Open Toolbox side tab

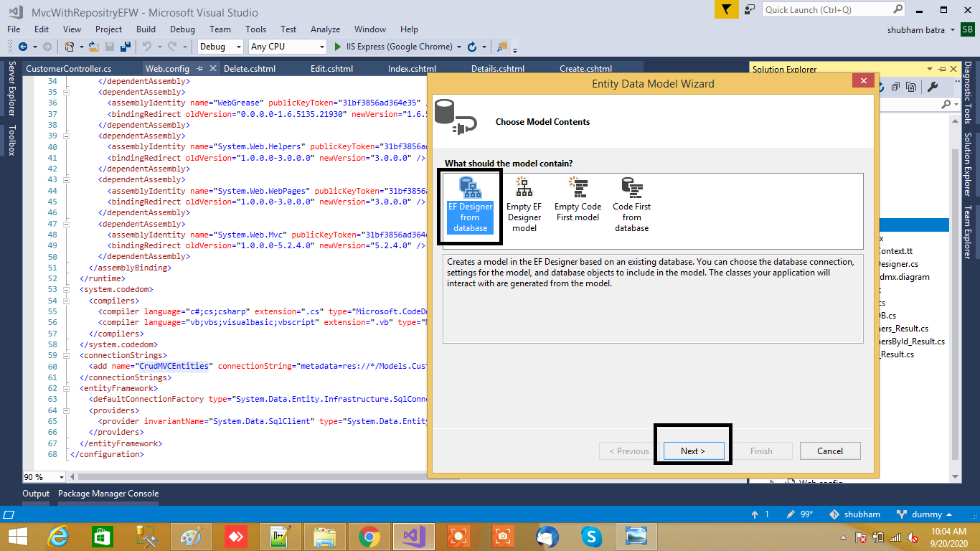tap(11, 140)
